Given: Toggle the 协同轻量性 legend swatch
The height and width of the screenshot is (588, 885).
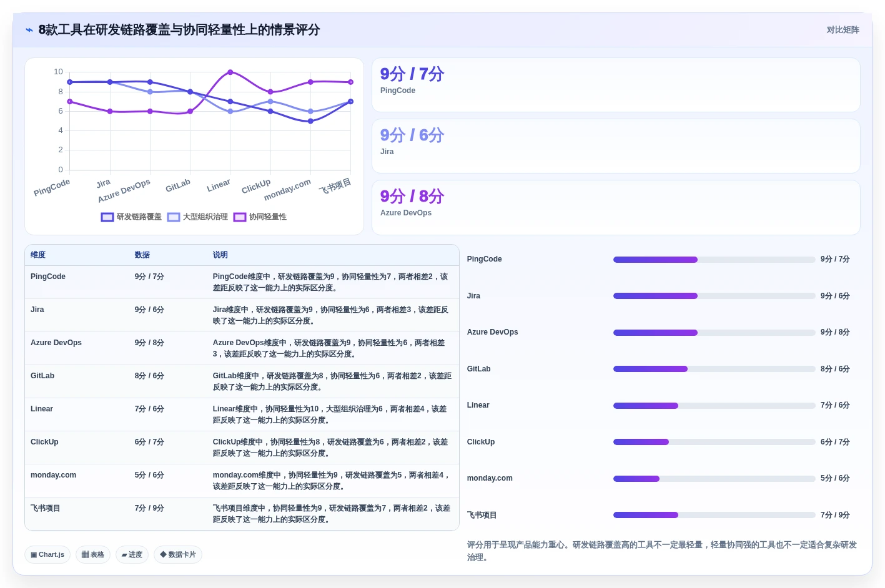Looking at the screenshot, I should (240, 217).
